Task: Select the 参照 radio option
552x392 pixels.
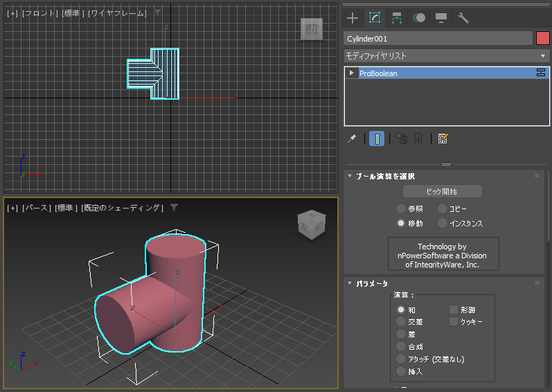Action: (x=401, y=208)
